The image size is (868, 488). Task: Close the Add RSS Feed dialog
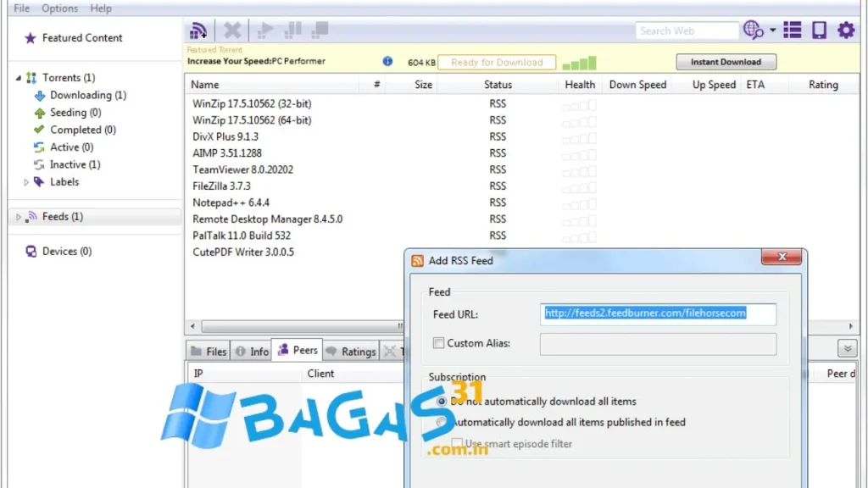[x=781, y=257]
